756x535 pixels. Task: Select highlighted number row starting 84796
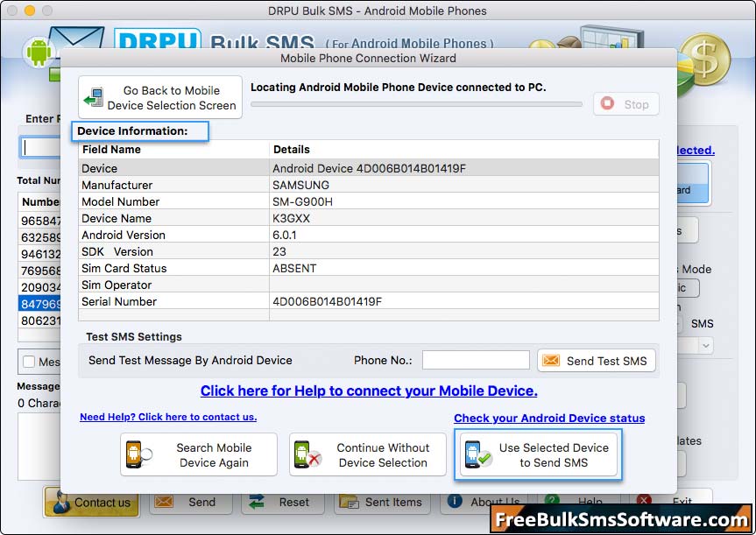pyautogui.click(x=40, y=304)
